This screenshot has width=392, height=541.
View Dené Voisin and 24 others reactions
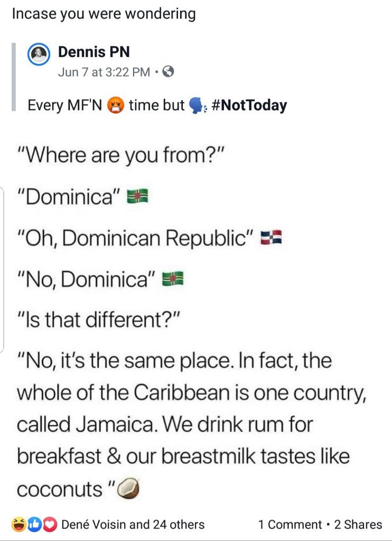click(133, 525)
